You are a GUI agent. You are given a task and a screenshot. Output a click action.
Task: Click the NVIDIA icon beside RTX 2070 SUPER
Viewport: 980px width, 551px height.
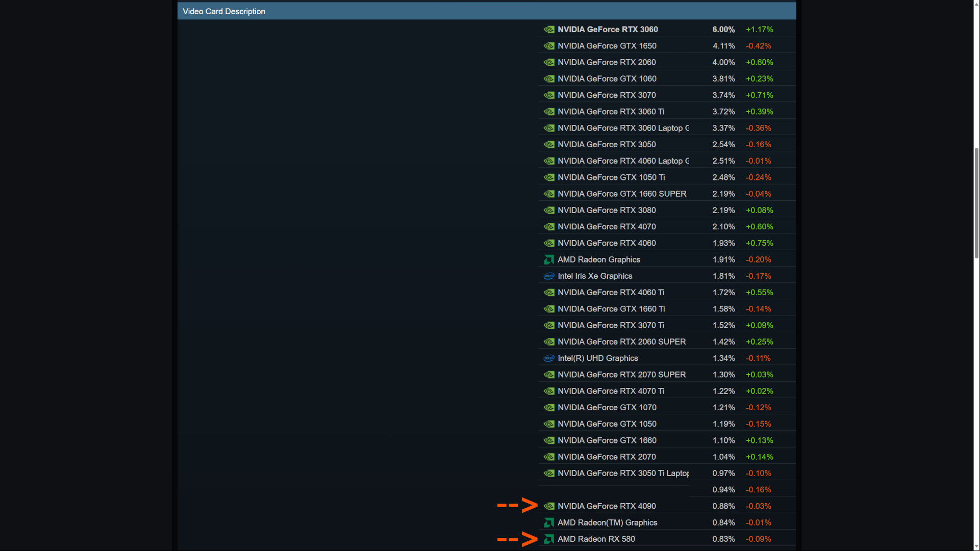pos(549,375)
